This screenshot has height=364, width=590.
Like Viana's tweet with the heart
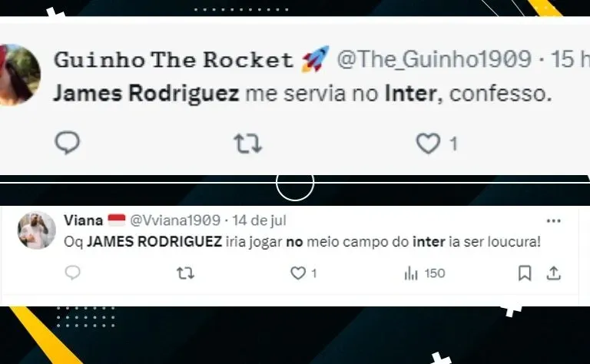pos(298,273)
